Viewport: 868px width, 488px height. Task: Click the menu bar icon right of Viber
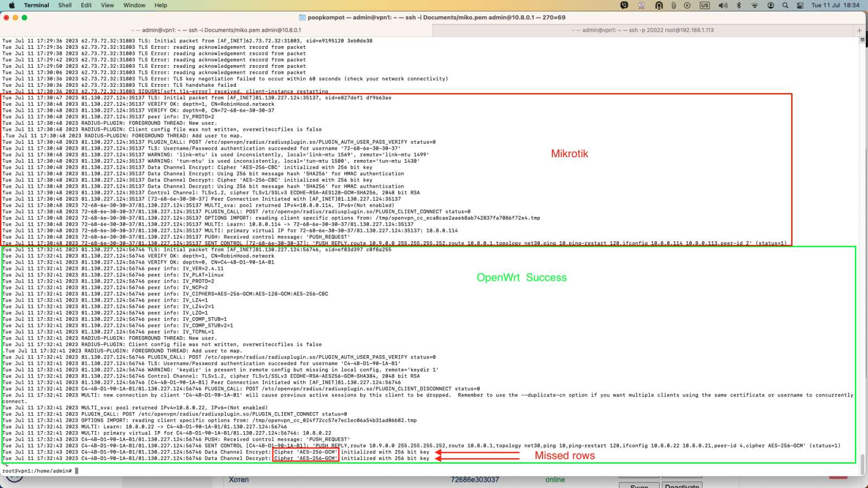click(642, 5)
